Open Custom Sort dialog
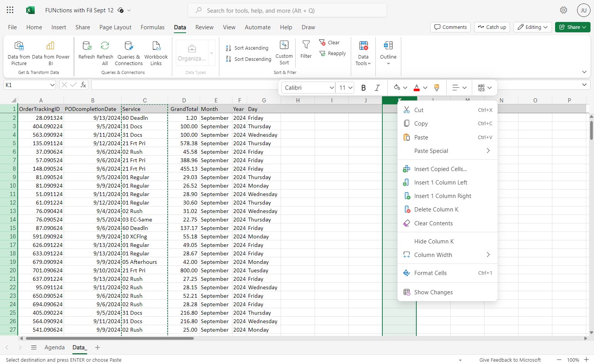Screen dimensions: 594x364 (284, 53)
